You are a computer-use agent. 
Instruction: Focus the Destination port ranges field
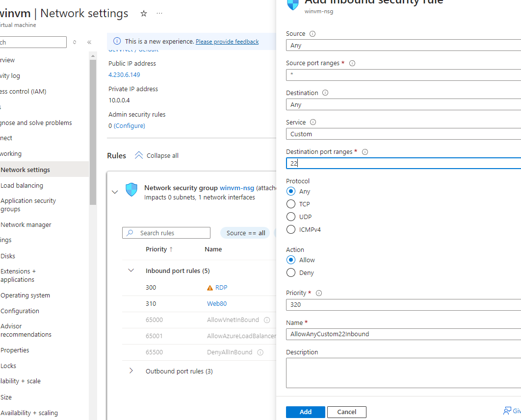click(403, 163)
